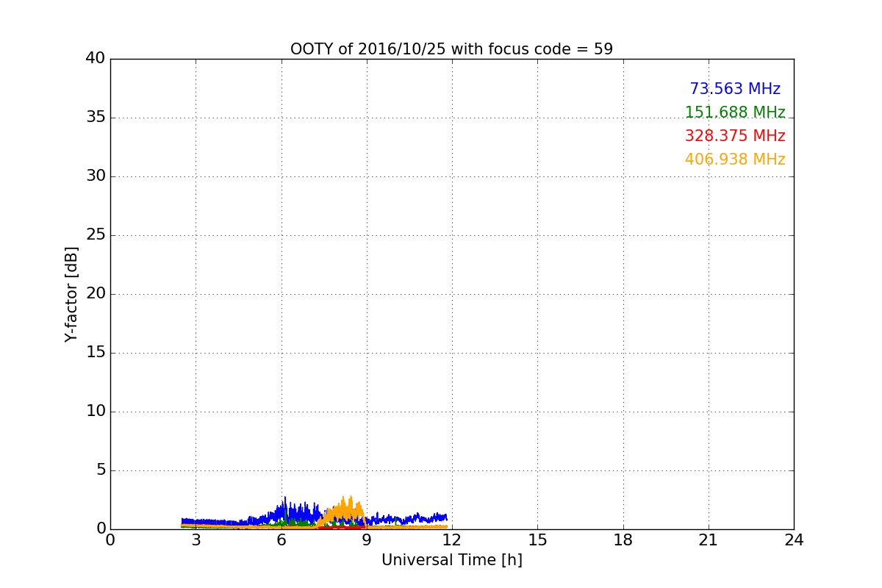The height and width of the screenshot is (588, 882).
Task: Click the x-axis tick label 12
Action: (452, 540)
